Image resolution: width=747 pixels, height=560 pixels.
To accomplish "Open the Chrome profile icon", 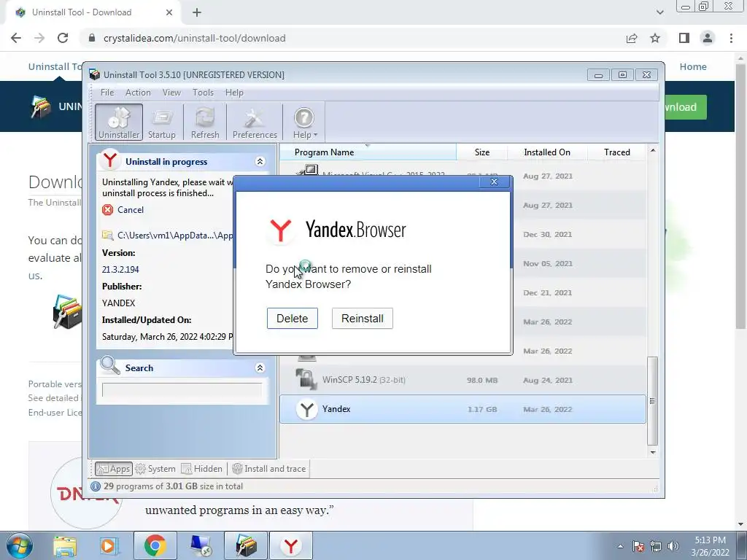I will (x=708, y=38).
